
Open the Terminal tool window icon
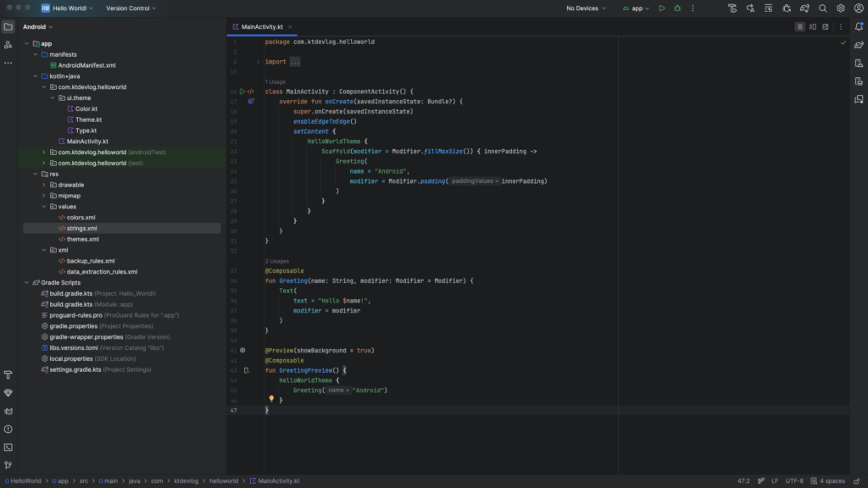point(8,447)
